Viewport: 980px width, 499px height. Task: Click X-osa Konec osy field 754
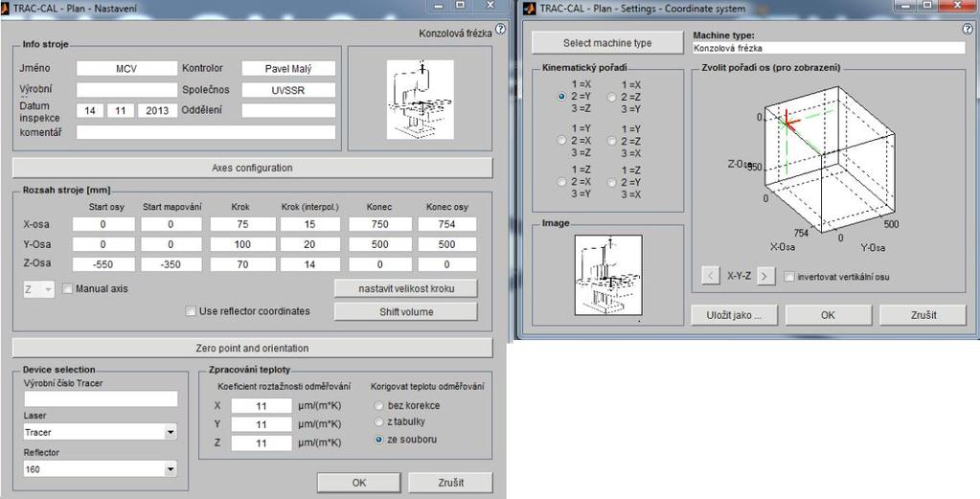tap(446, 224)
